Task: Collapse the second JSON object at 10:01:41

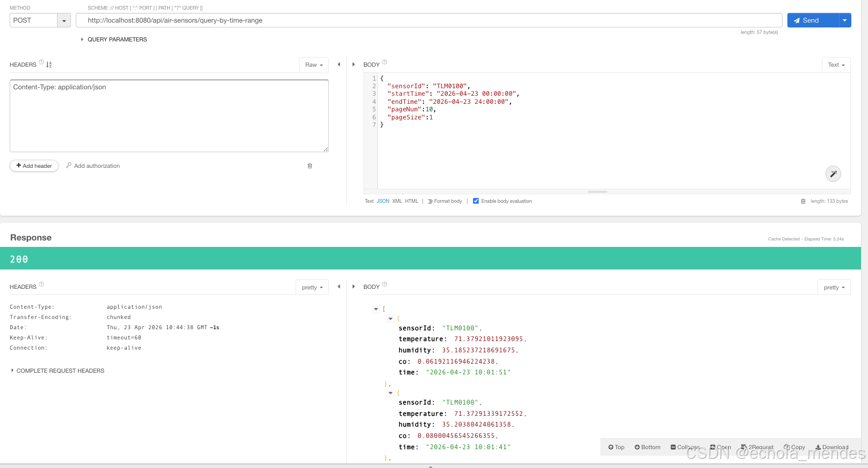Action: click(x=390, y=393)
